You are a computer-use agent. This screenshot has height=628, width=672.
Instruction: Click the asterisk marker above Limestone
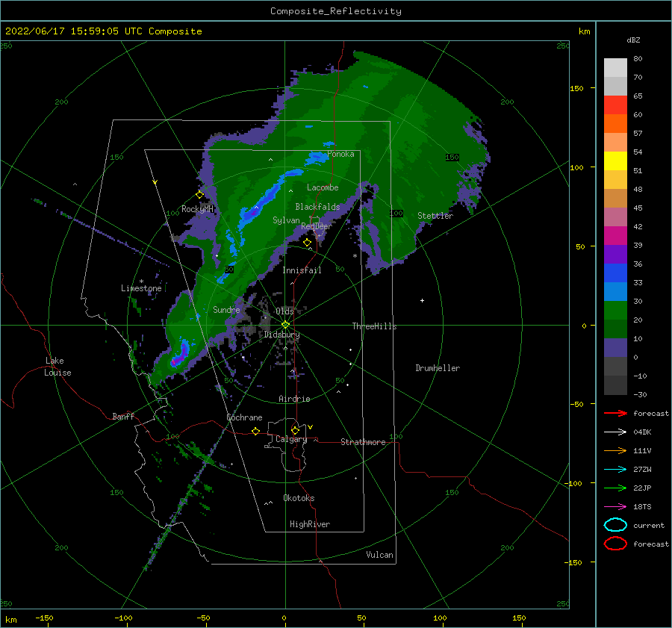click(141, 282)
